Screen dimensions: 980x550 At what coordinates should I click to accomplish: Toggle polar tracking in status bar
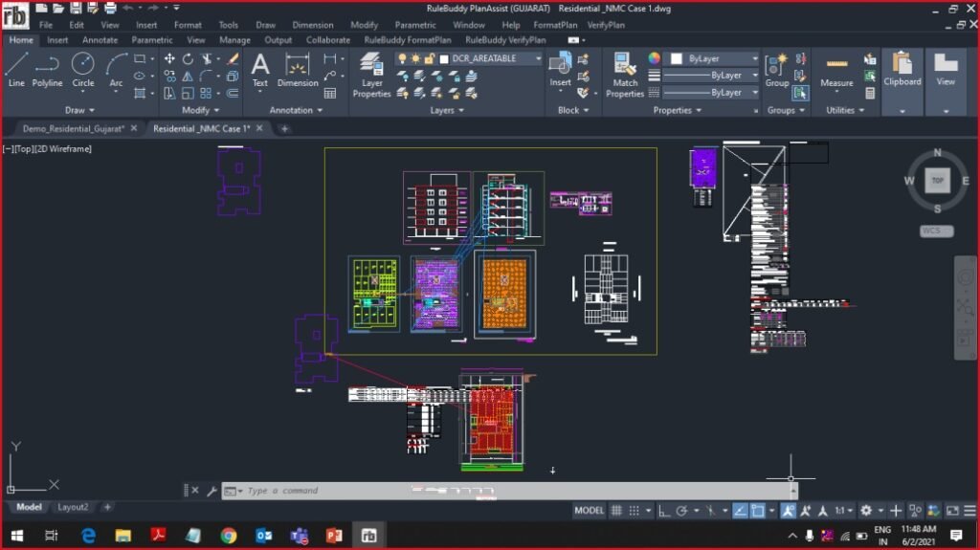pos(681,511)
